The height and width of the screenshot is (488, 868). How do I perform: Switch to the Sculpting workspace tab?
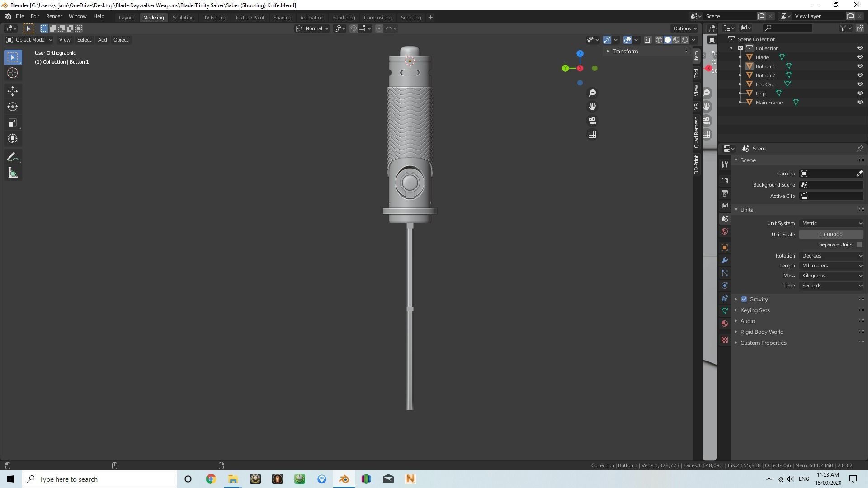(183, 18)
